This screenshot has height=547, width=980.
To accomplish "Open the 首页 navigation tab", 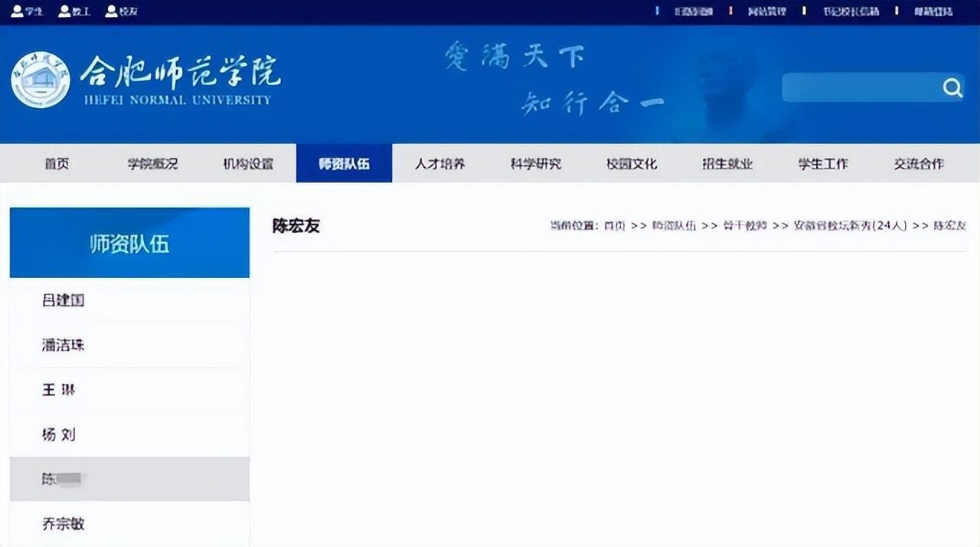I will [57, 163].
